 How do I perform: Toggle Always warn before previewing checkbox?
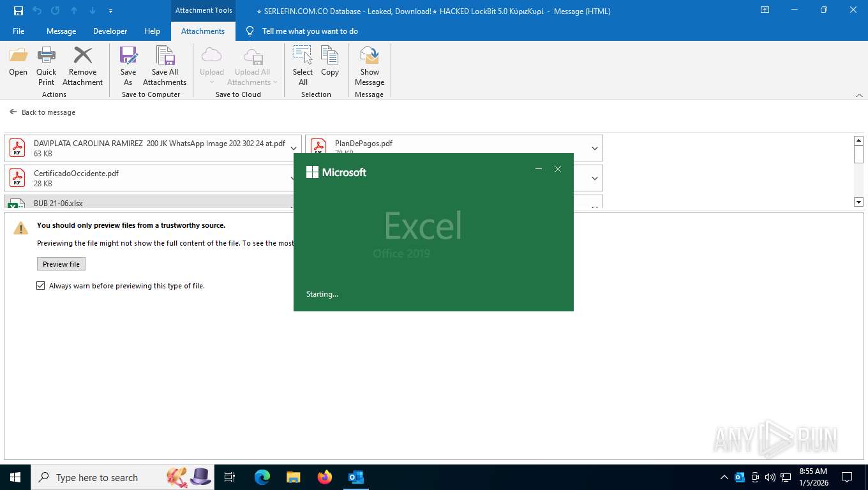point(41,286)
